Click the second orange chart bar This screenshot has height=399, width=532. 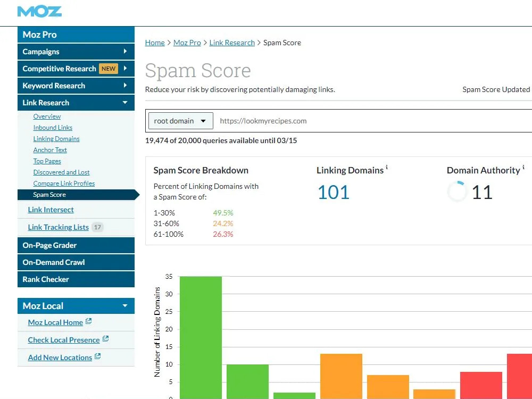coord(388,387)
